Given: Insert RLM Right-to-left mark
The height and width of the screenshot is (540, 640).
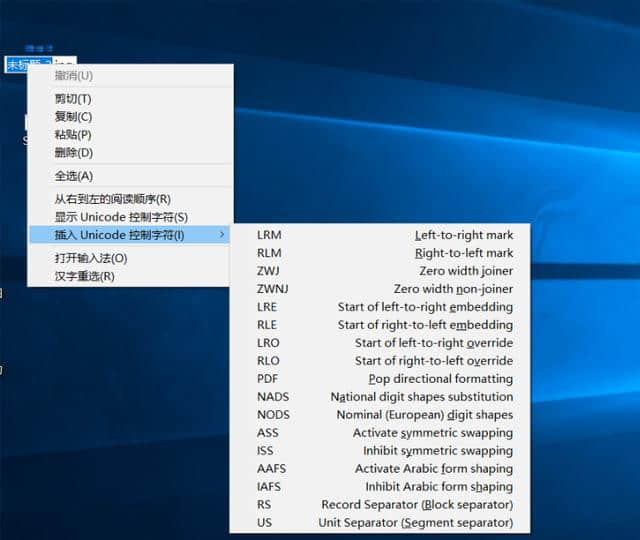Looking at the screenshot, I should 380,253.
